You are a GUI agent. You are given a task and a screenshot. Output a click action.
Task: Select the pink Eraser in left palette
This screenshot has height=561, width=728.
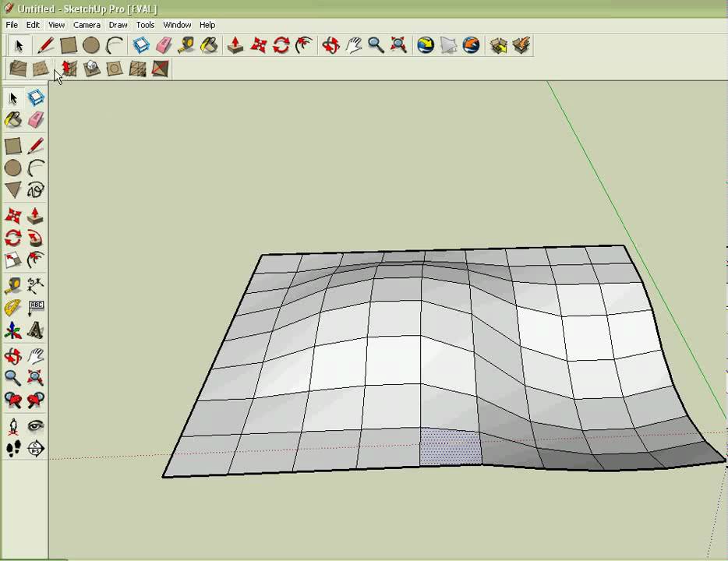36,120
